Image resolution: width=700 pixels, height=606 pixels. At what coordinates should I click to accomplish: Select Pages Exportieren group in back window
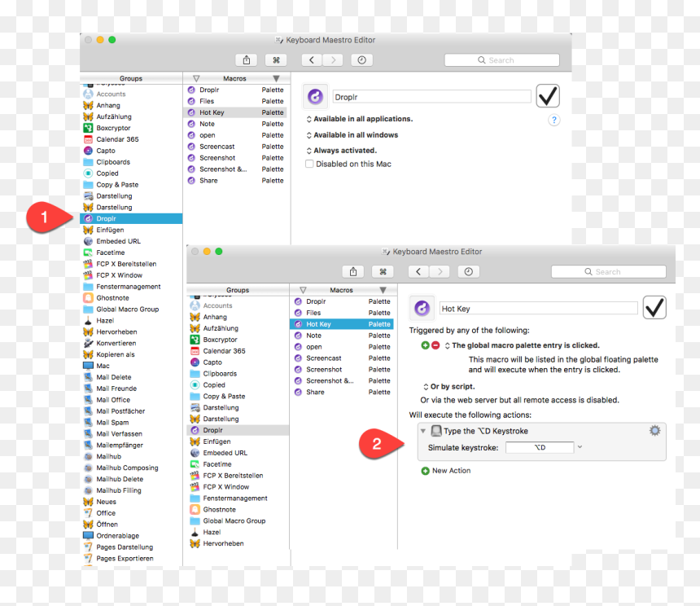click(x=131, y=558)
